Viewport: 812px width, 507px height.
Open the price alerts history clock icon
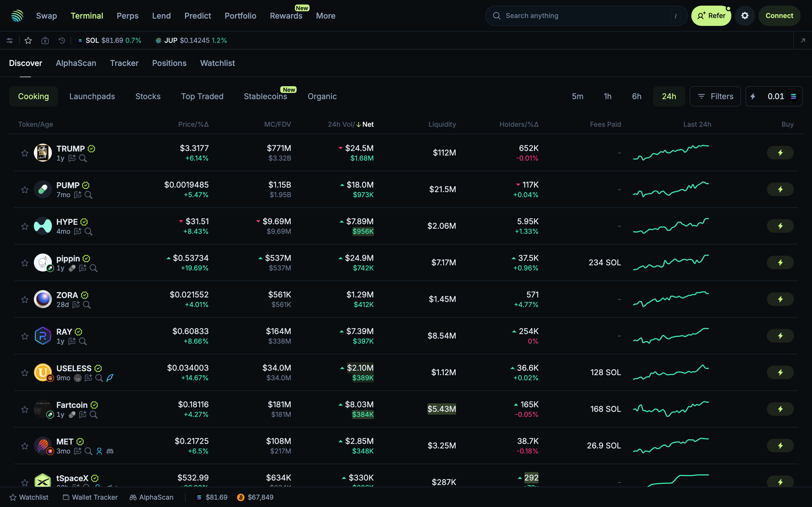61,40
